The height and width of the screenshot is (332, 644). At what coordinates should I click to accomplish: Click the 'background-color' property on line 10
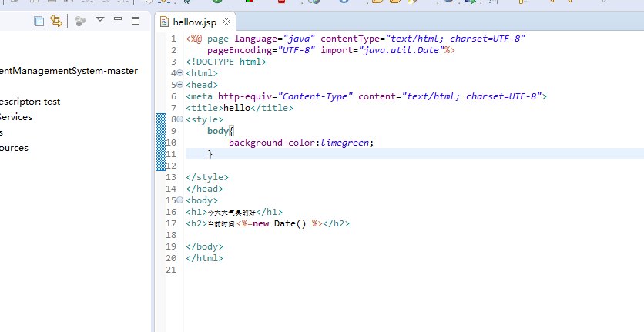click(271, 143)
